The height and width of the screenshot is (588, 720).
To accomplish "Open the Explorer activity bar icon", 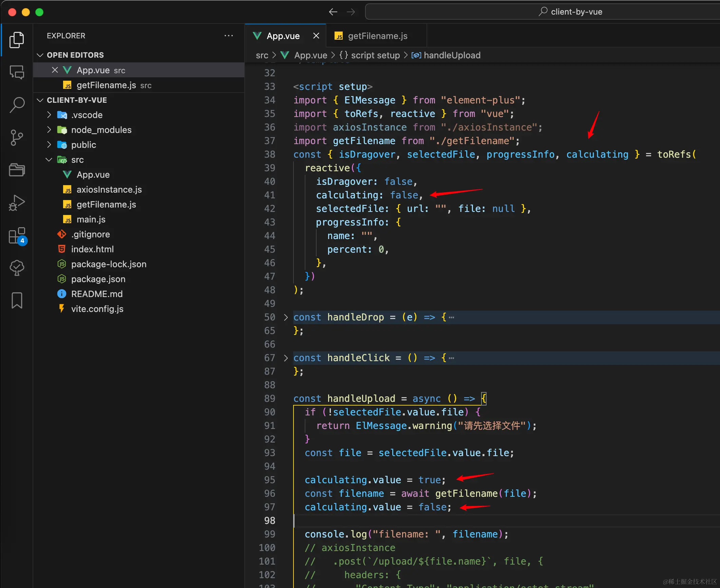I will (17, 40).
